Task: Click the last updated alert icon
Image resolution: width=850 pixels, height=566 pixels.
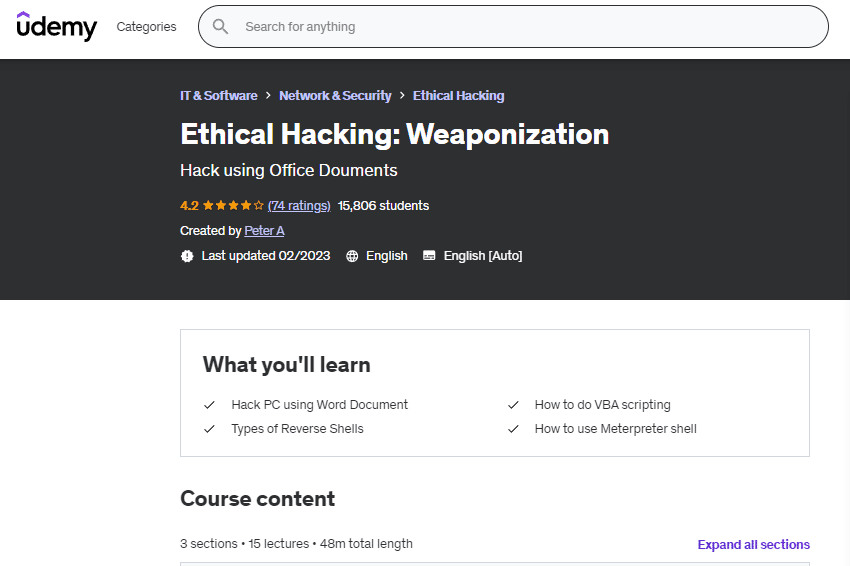Action: coord(187,256)
